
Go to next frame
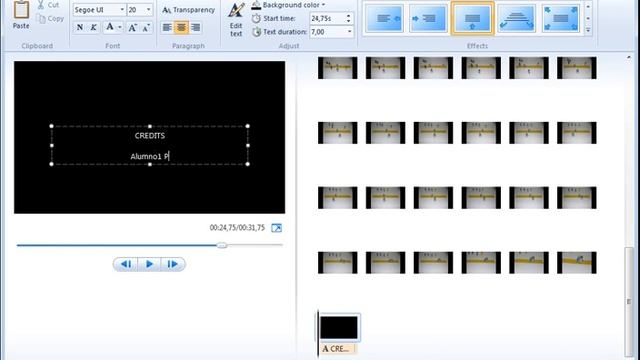pos(173,264)
